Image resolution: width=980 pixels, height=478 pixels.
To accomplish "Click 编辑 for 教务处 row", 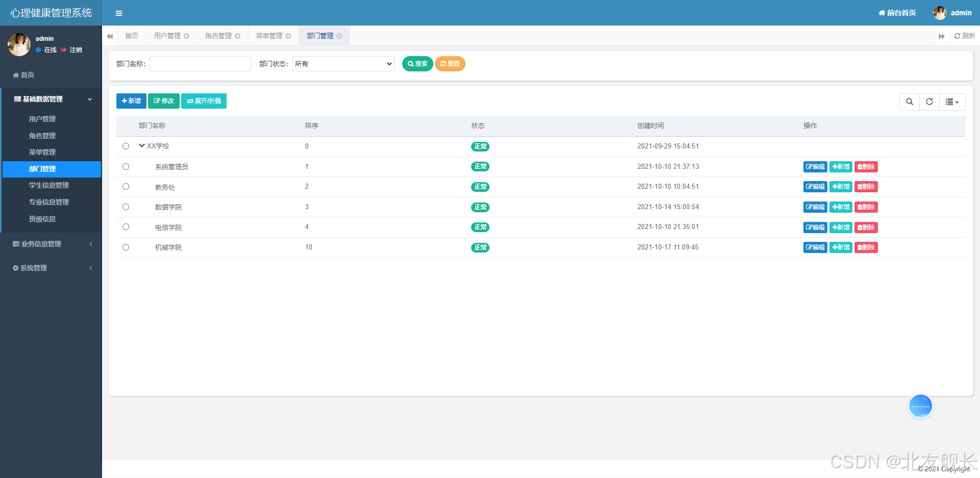I will pos(815,187).
